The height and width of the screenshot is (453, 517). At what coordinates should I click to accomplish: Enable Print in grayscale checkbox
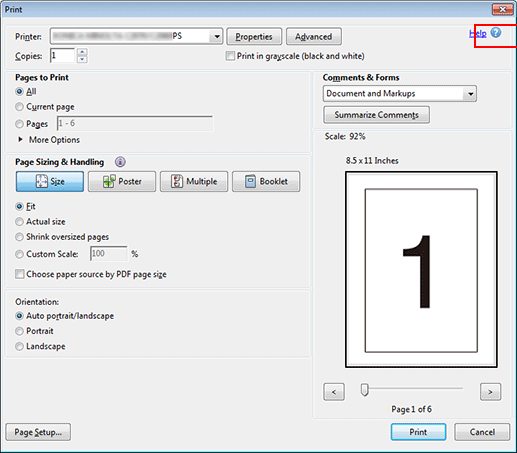click(x=230, y=56)
